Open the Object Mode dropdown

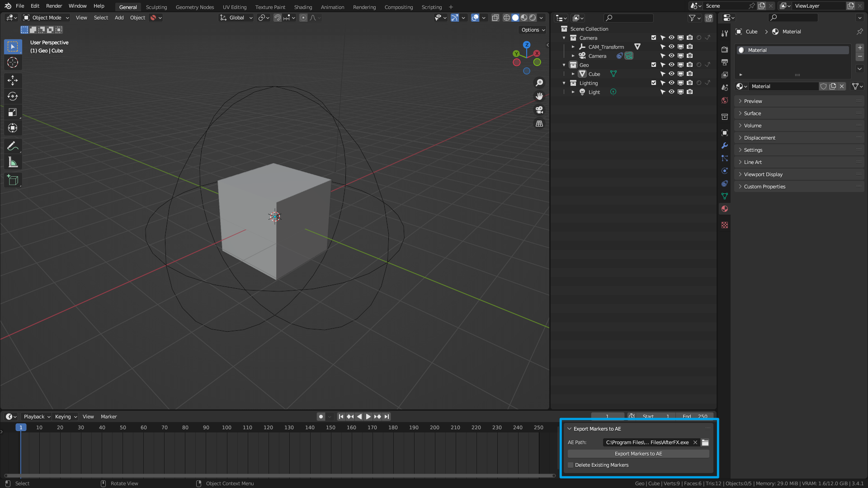[45, 18]
